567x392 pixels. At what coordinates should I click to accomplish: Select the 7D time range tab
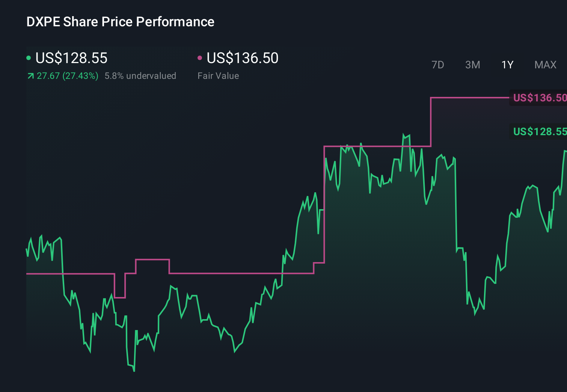click(437, 65)
